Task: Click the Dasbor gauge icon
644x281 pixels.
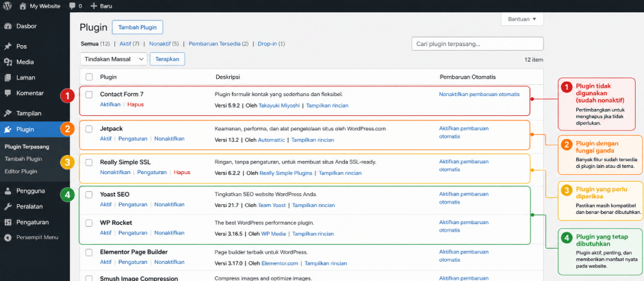Action: [x=8, y=26]
